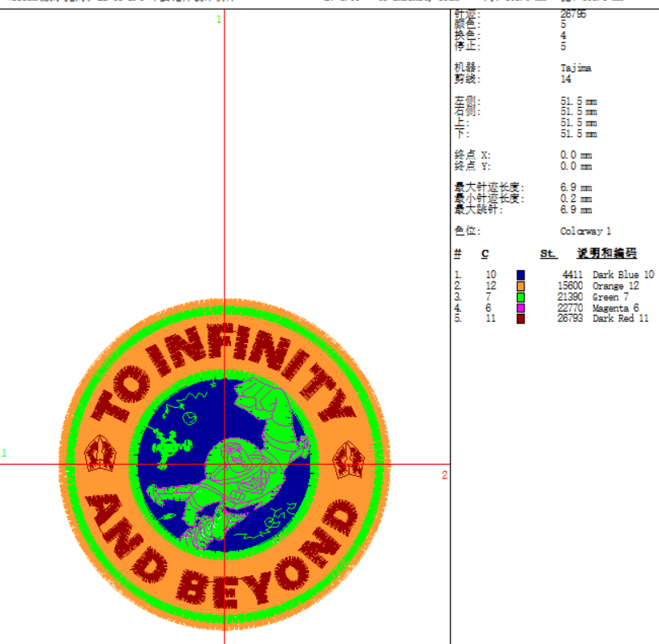Image resolution: width=659 pixels, height=644 pixels.
Task: Click the trims value 14
Action: tap(566, 79)
